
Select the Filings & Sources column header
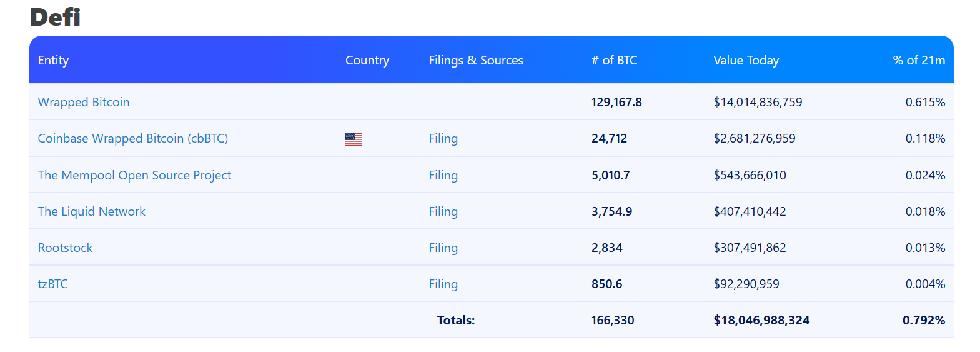pyautogui.click(x=475, y=60)
